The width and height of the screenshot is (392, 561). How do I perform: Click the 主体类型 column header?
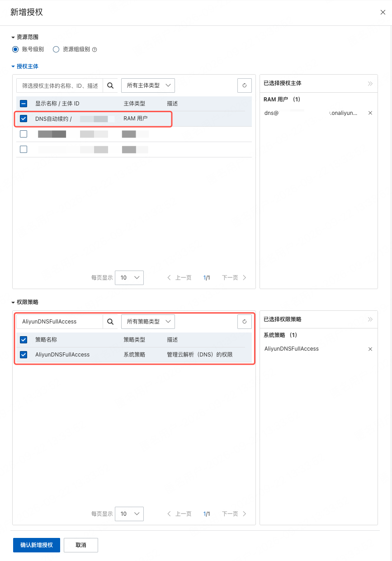point(134,104)
